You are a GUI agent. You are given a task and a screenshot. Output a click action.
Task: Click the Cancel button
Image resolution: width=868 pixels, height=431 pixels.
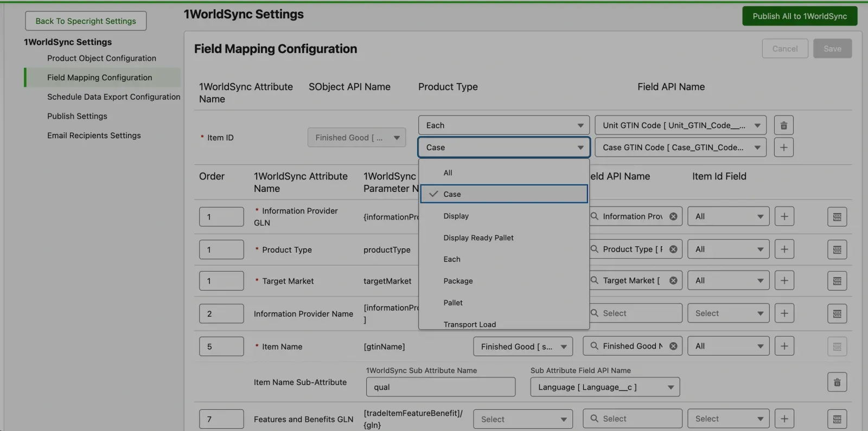[785, 49]
